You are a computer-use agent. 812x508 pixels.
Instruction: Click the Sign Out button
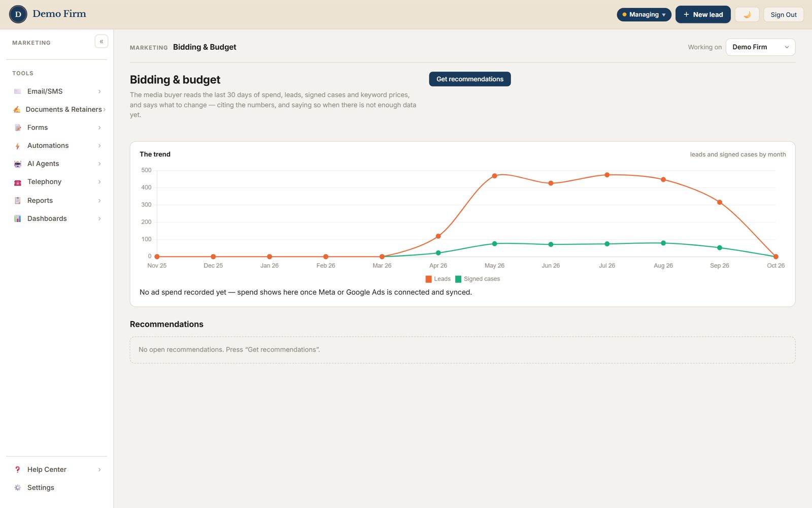[784, 15]
